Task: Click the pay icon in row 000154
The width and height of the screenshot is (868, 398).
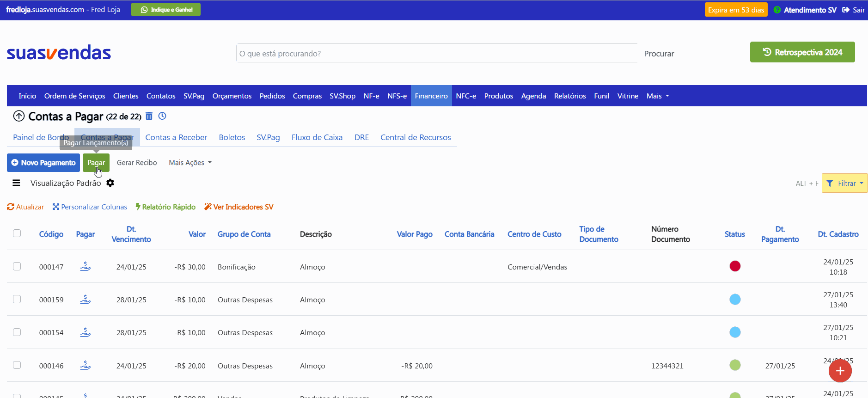Action: 85,332
